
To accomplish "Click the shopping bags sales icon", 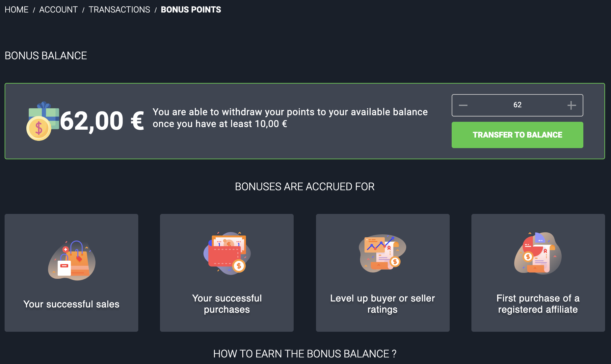I will (72, 260).
